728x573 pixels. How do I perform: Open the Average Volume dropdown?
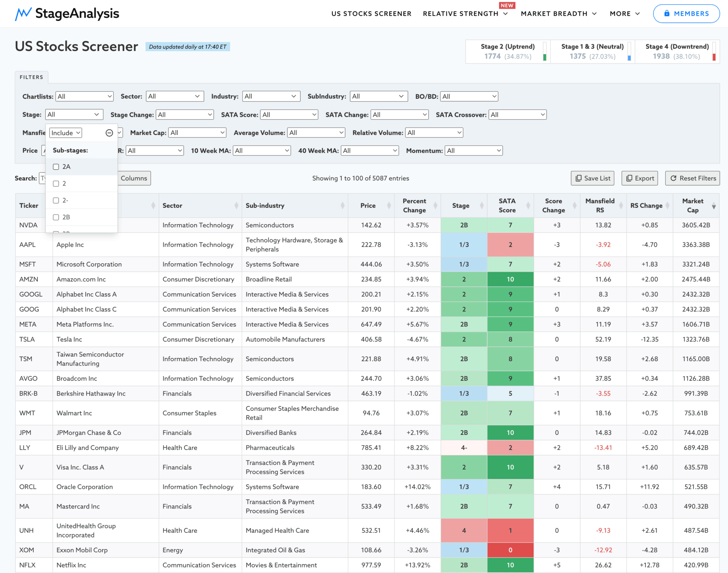coord(316,133)
